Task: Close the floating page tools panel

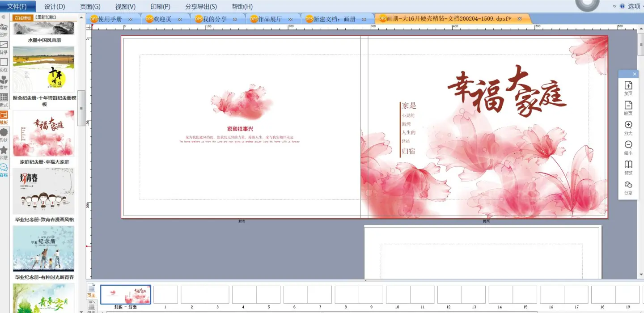Action: click(635, 74)
